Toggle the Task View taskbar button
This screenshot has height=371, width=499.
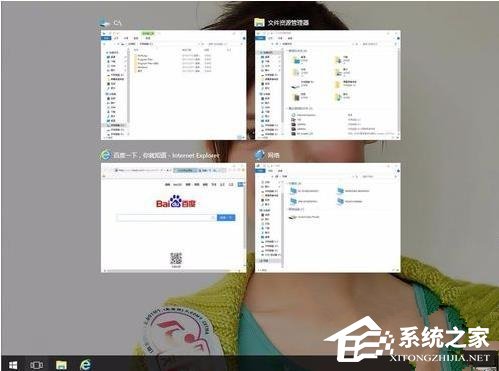tap(36, 365)
